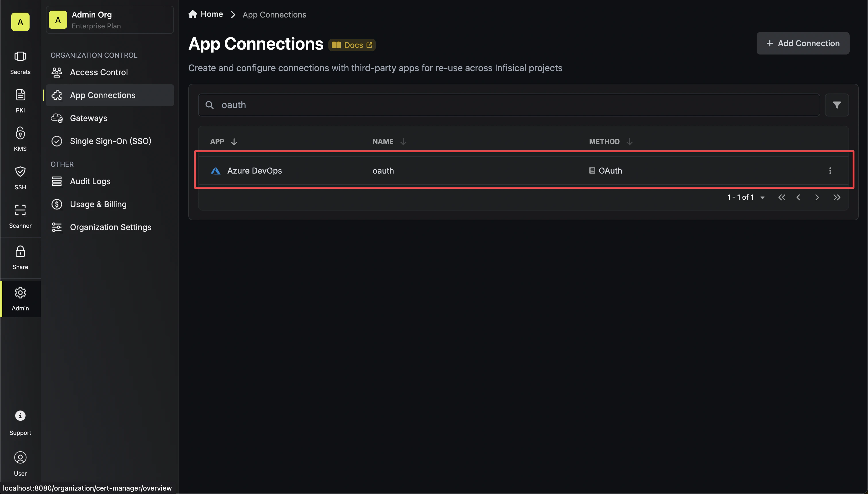This screenshot has height=494, width=868.
Task: Open Audit Logs
Action: (110, 182)
